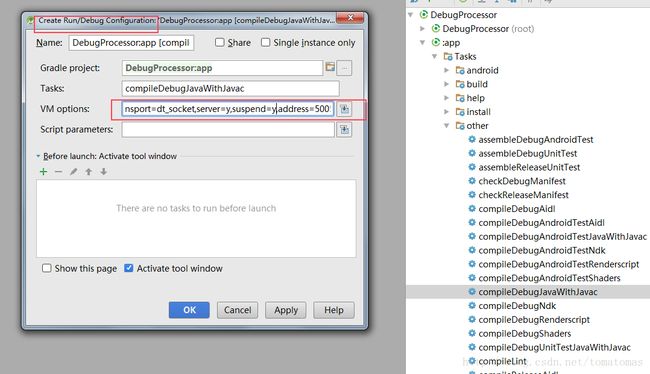
Task: Select compileDebugAndroidTestShaders task
Action: coord(549,278)
